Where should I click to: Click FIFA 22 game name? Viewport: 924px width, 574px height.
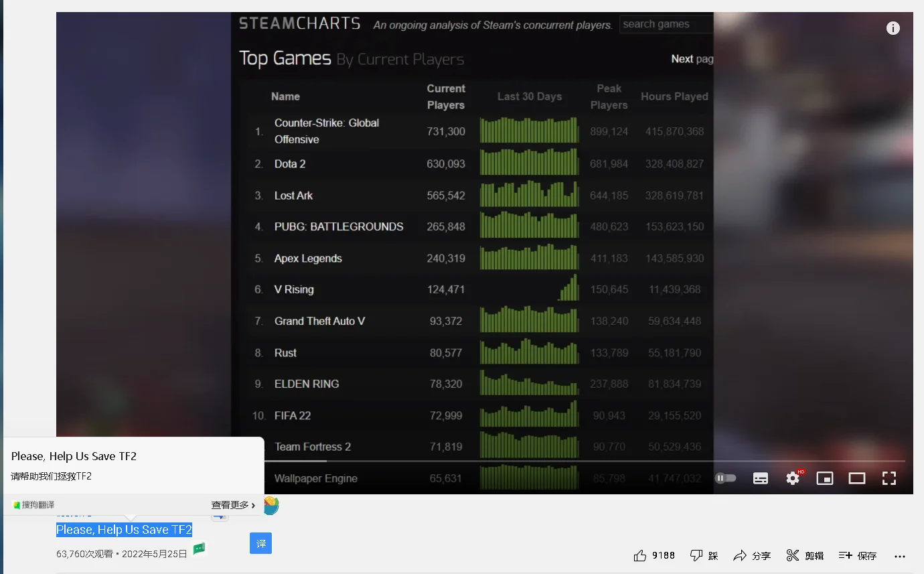(293, 415)
